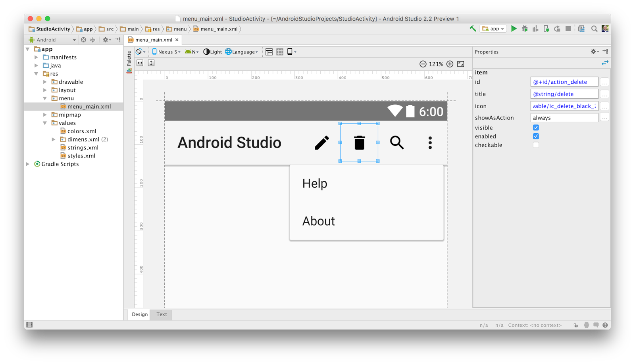This screenshot has height=364, width=635.
Task: Open the Nexus 5 device selector
Action: tap(166, 52)
